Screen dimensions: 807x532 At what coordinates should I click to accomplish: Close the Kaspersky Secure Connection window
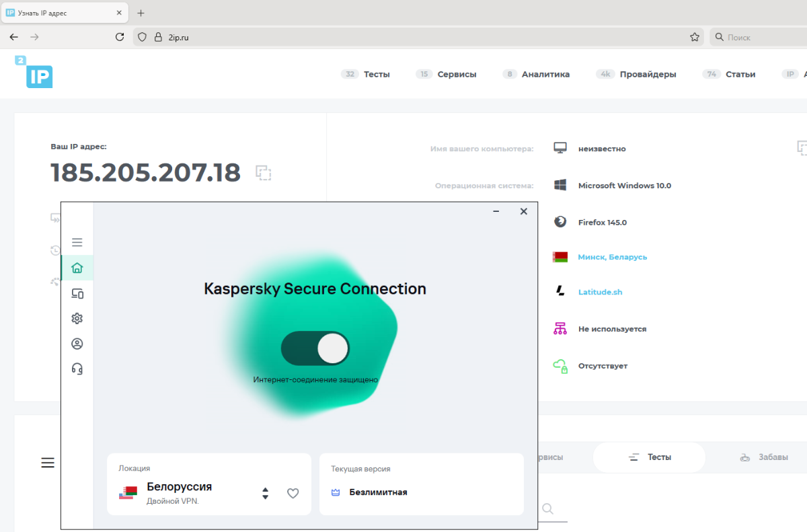(x=524, y=211)
